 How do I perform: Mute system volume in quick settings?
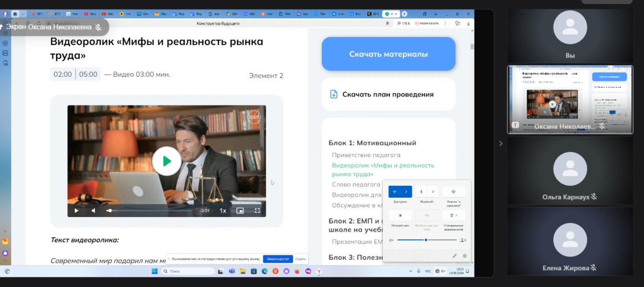click(x=391, y=240)
